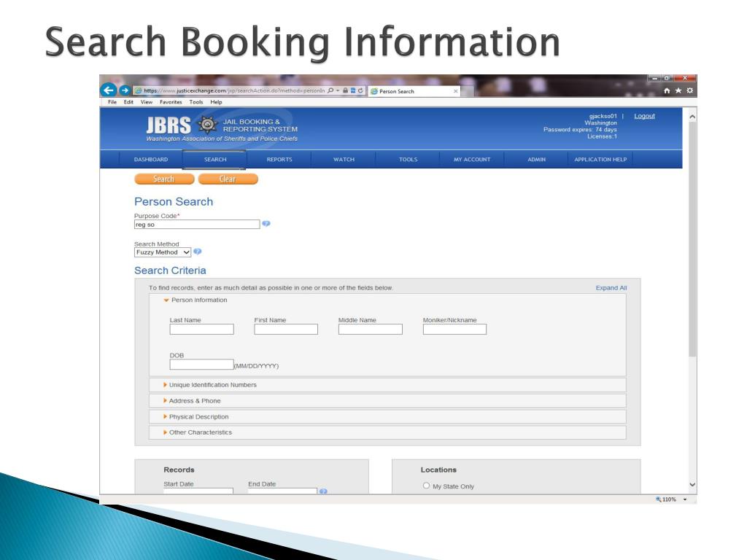Open the WATCH nav tab
This screenshot has width=747, height=560.
click(x=344, y=160)
